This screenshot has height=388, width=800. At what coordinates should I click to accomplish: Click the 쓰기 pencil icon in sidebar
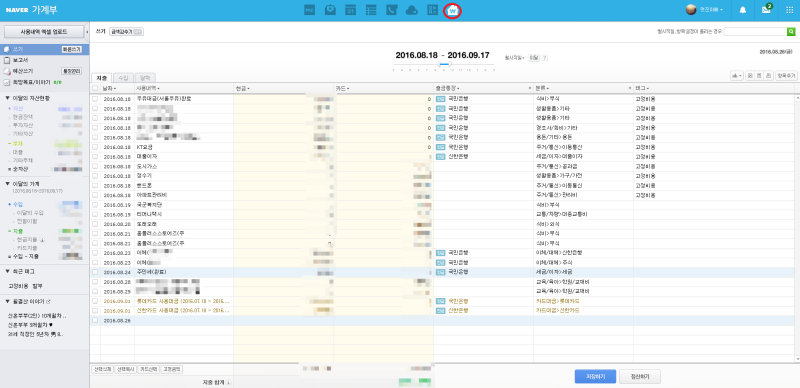7,50
